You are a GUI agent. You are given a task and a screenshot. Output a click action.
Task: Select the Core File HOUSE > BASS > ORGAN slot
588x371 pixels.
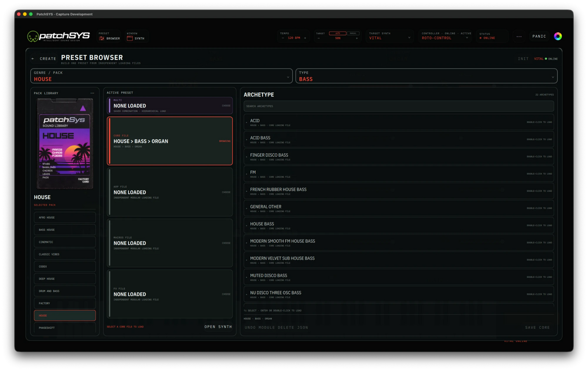[x=170, y=141]
